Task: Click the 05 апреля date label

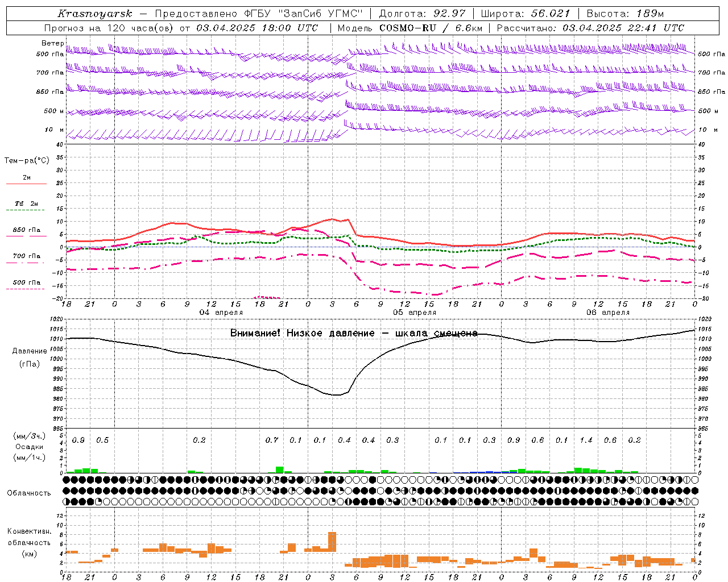Action: click(415, 313)
